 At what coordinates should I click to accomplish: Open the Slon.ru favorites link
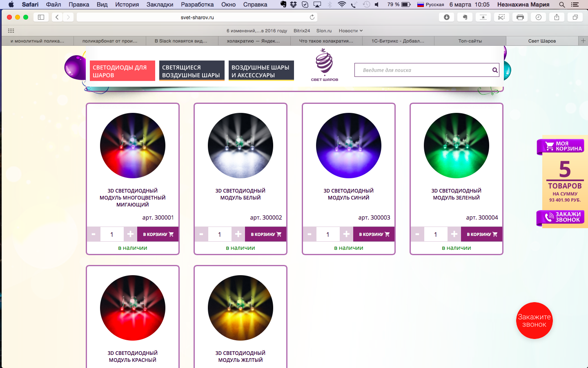click(324, 31)
